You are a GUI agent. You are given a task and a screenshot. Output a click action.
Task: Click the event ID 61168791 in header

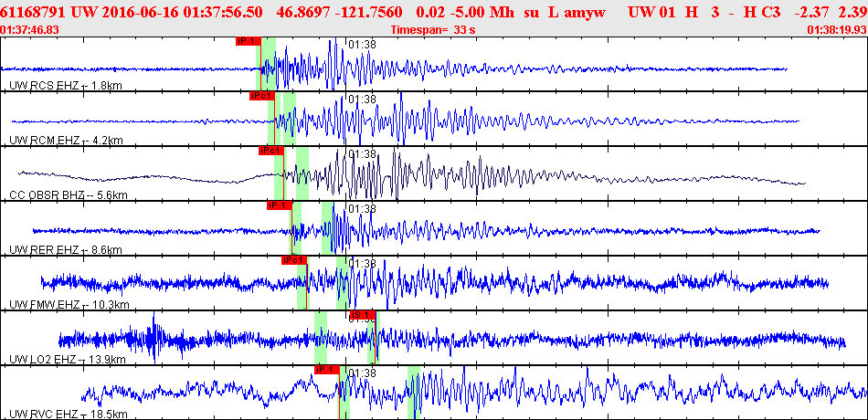(x=30, y=11)
